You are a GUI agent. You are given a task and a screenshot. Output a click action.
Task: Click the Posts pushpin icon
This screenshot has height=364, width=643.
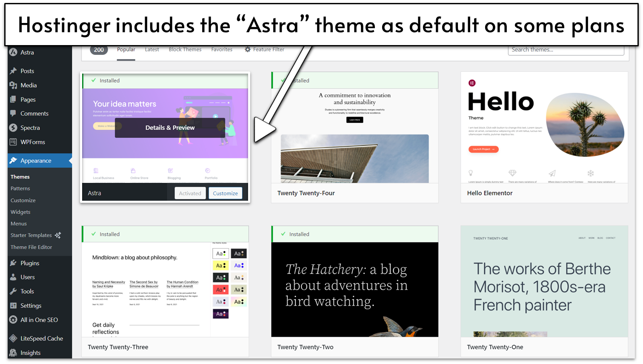(x=13, y=71)
